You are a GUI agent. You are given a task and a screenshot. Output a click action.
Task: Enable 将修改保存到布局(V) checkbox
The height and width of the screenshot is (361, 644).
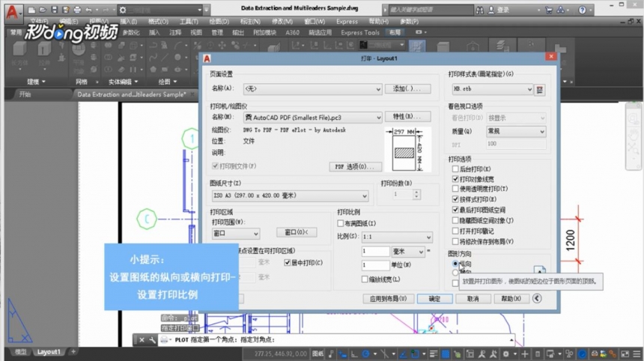coord(455,241)
